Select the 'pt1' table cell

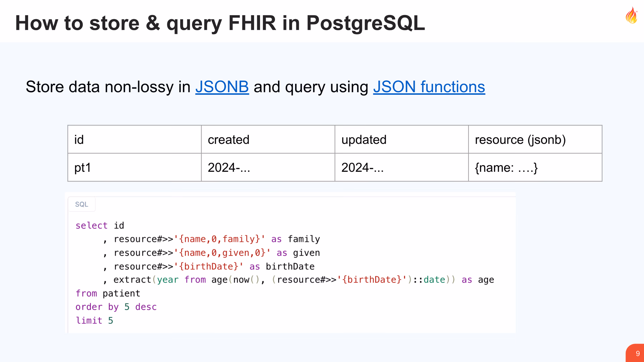tap(134, 167)
